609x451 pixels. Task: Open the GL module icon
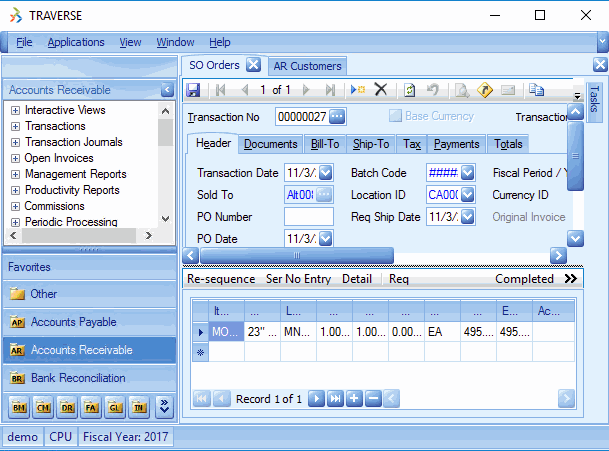115,407
